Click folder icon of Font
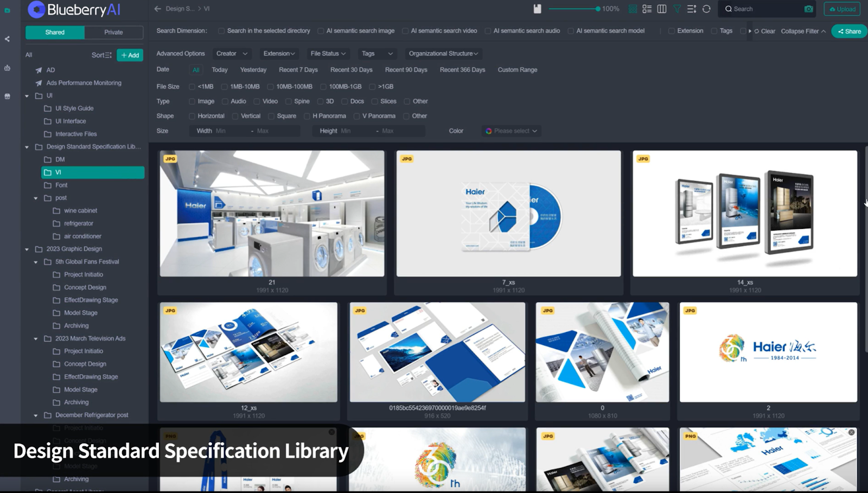Viewport: 868px width, 493px height. click(x=48, y=185)
